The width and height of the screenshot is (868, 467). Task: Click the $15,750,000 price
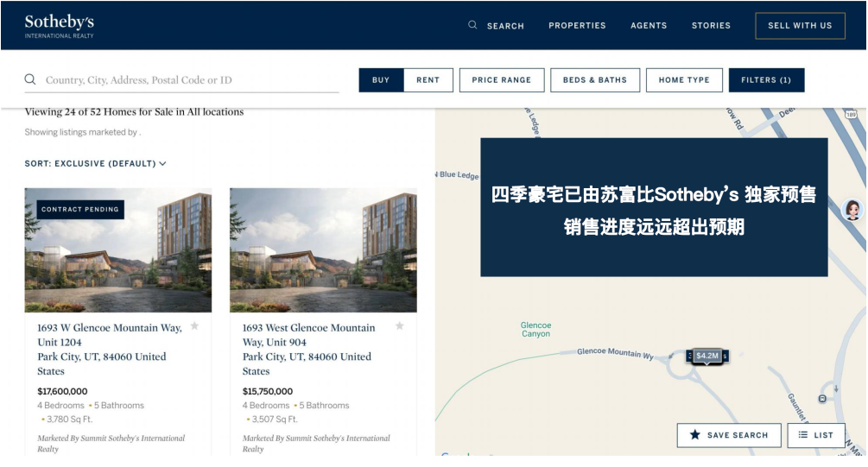[x=268, y=391]
